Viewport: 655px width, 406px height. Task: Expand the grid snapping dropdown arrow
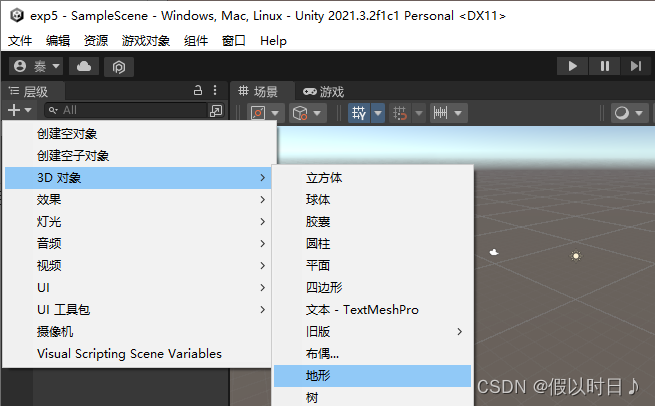pos(419,113)
